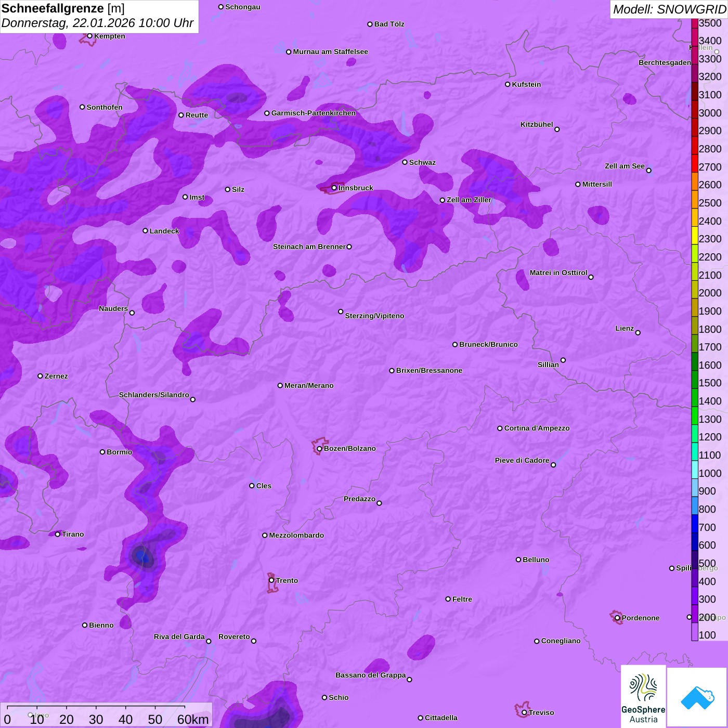Image resolution: width=728 pixels, height=728 pixels.
Task: Click the Zernez location dot
Action: pos(41,376)
